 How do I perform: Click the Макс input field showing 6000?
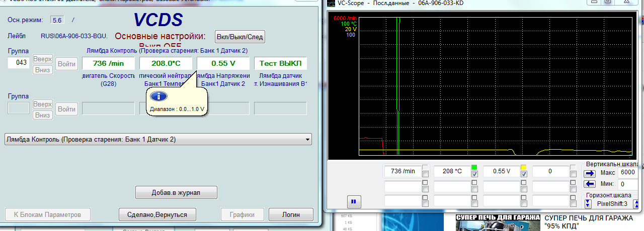[x=628, y=172]
